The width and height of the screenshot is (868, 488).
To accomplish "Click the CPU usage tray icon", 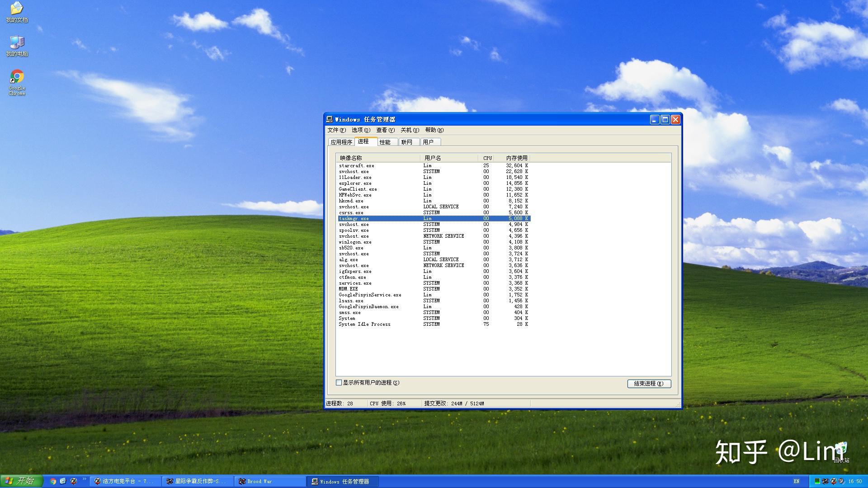I will (817, 481).
